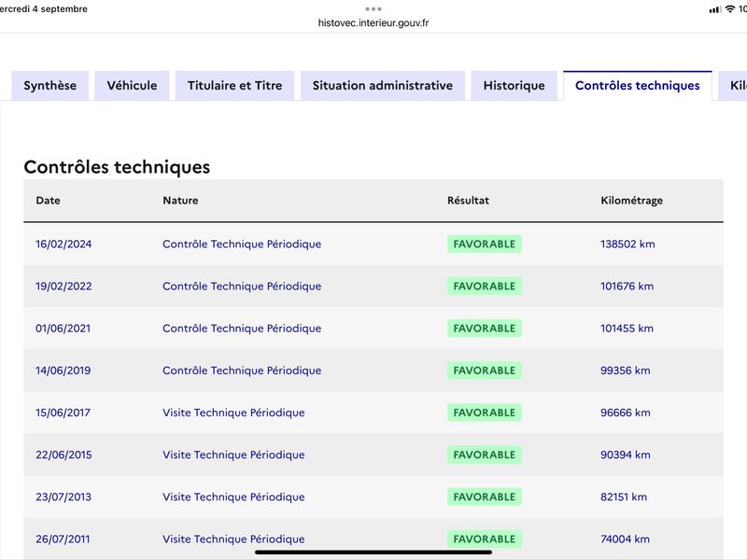Click the Date column header

(x=49, y=201)
